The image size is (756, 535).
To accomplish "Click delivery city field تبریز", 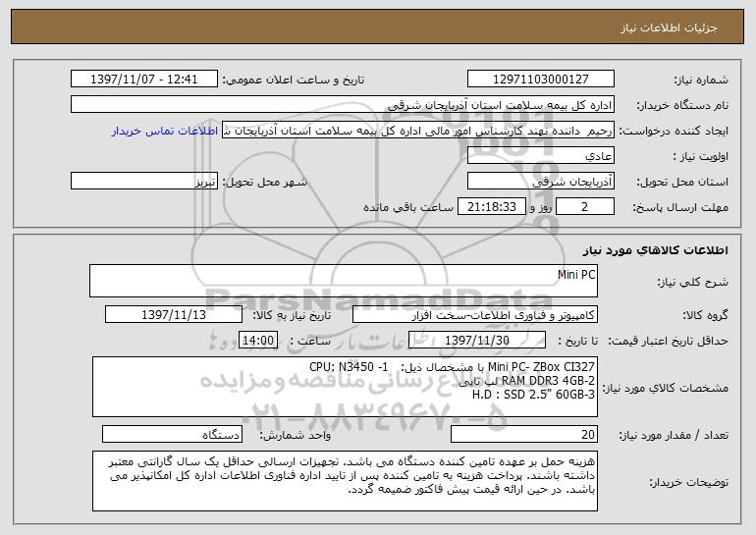I will pyautogui.click(x=144, y=182).
